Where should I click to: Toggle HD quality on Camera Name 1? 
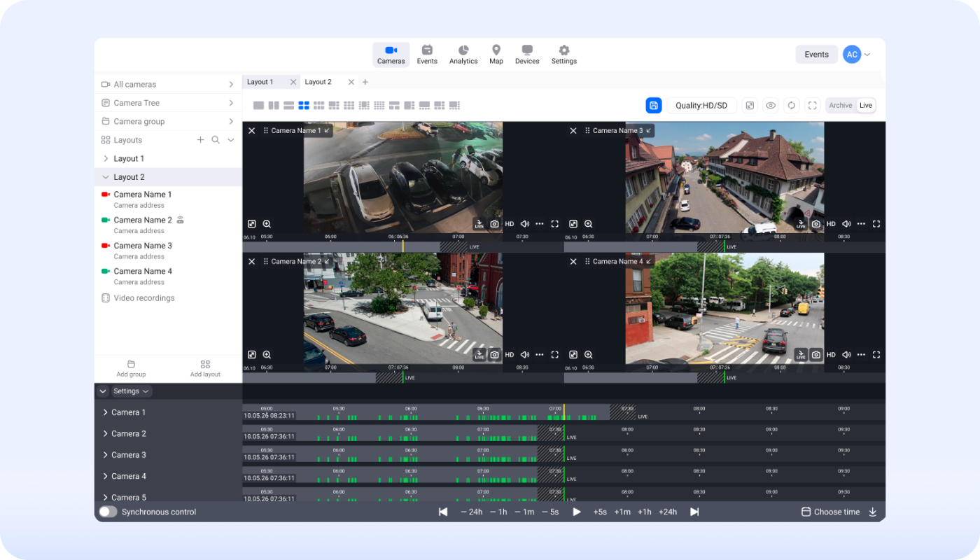510,224
